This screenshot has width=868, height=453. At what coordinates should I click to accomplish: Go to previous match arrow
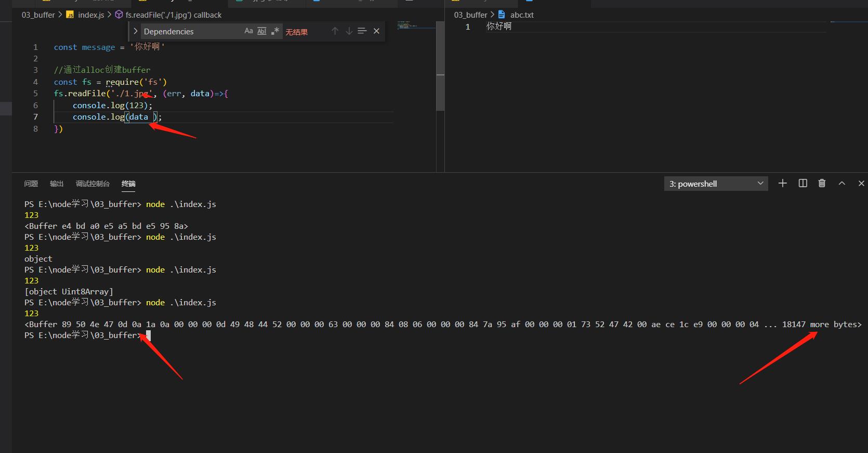point(335,31)
